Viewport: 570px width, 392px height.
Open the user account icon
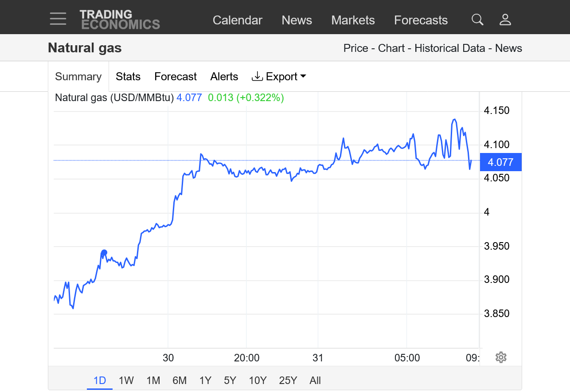point(505,20)
